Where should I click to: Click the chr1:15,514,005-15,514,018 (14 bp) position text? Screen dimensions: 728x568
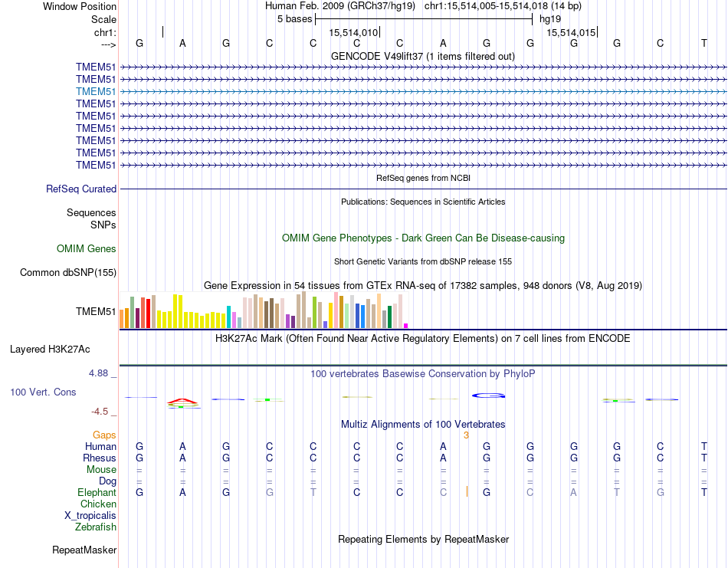503,6
